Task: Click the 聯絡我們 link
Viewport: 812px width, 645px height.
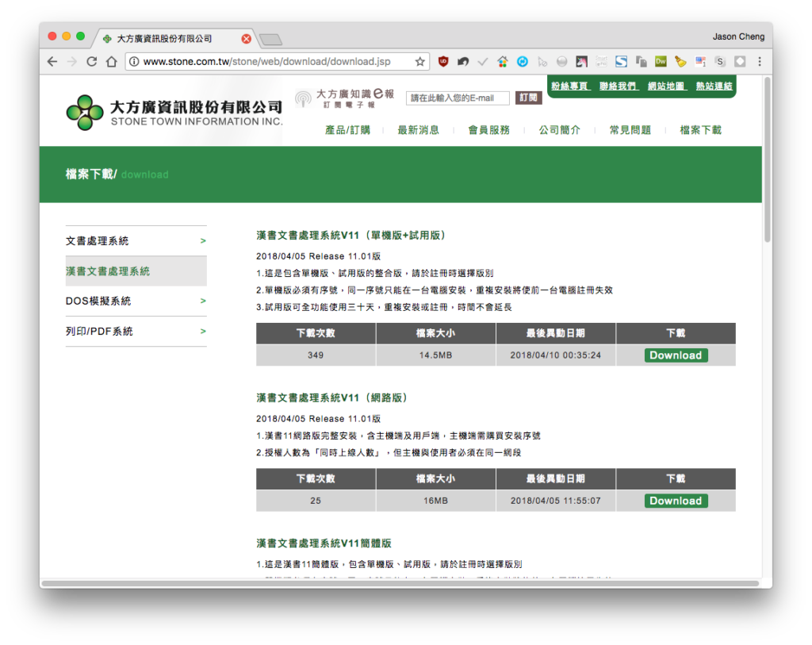Action: [x=618, y=86]
